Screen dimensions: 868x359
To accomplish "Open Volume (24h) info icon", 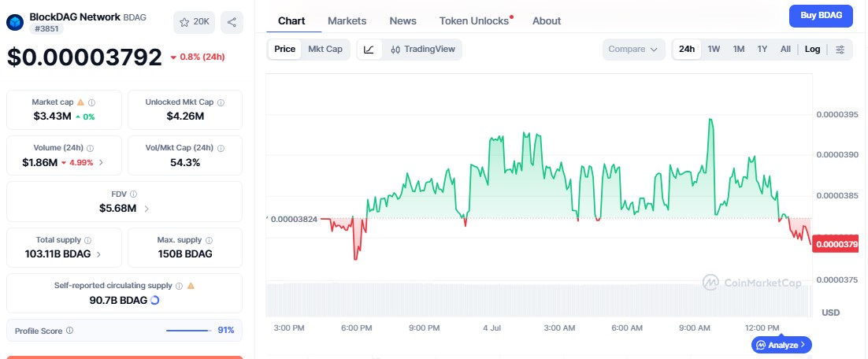I will (91, 148).
